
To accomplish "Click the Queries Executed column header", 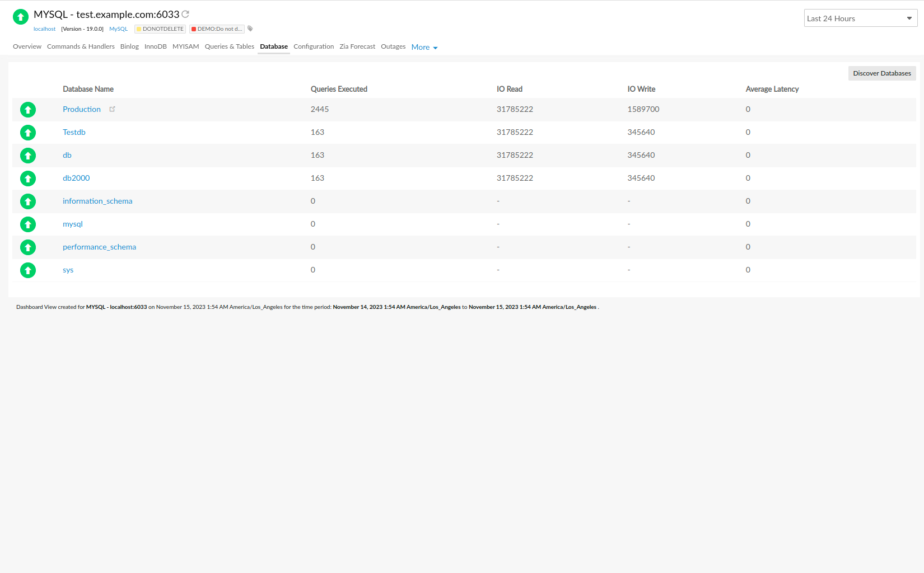I will [339, 89].
